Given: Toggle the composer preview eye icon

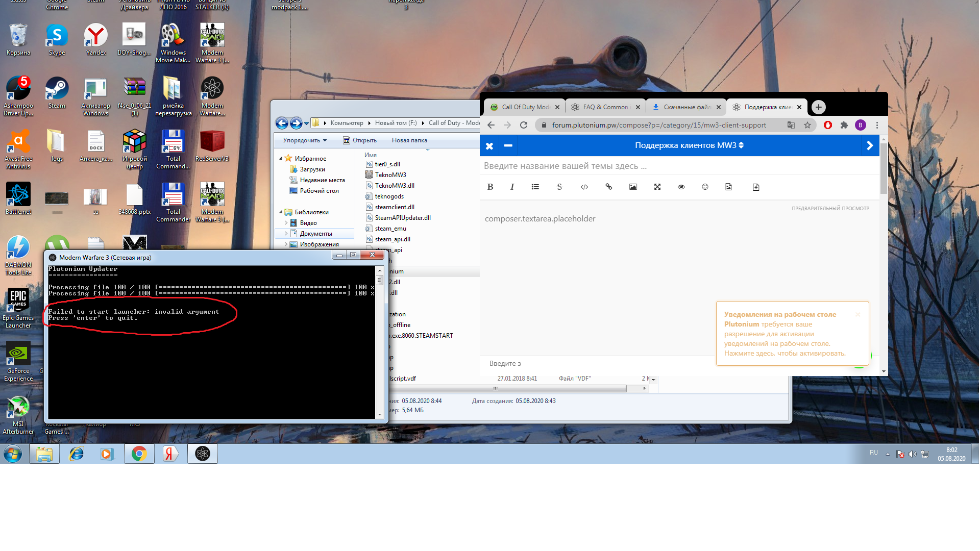Looking at the screenshot, I should 681,187.
